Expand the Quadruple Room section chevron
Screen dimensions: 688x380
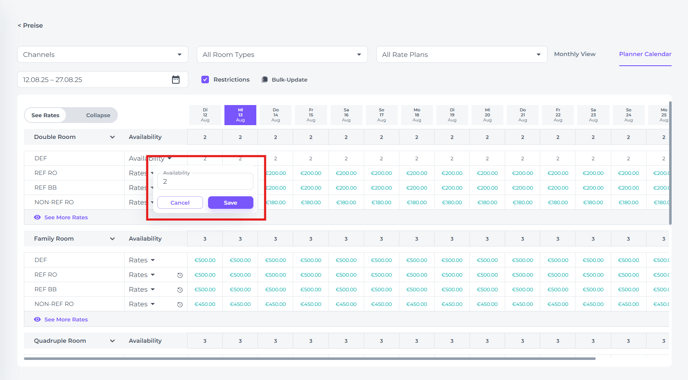[x=112, y=341]
